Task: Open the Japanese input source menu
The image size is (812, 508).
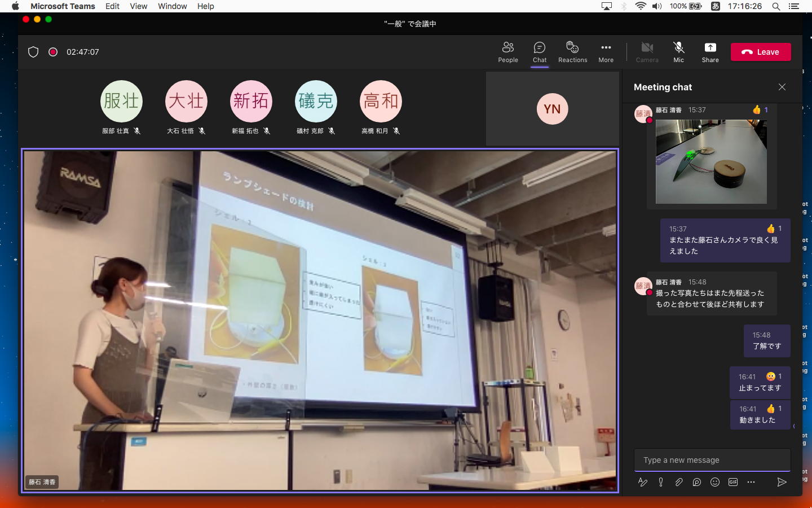Action: click(715, 6)
